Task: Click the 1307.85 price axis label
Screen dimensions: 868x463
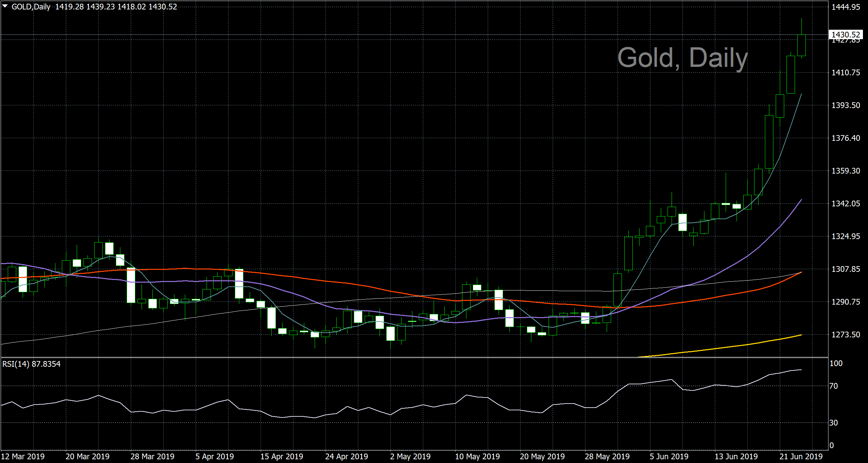Action: [846, 269]
